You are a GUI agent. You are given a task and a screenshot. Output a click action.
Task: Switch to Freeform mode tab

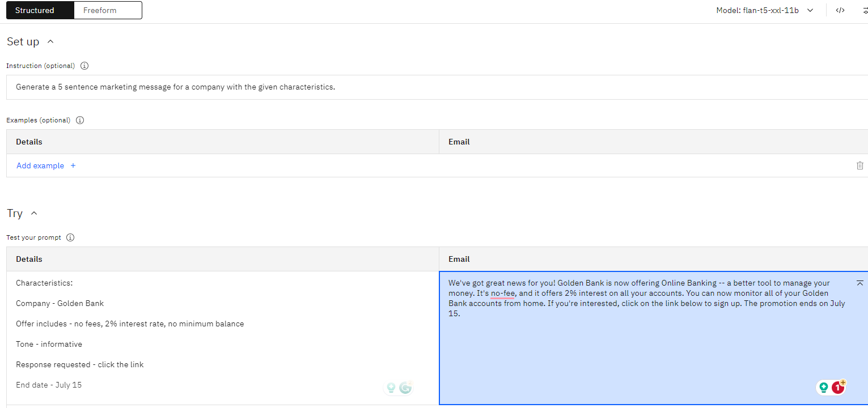(108, 10)
